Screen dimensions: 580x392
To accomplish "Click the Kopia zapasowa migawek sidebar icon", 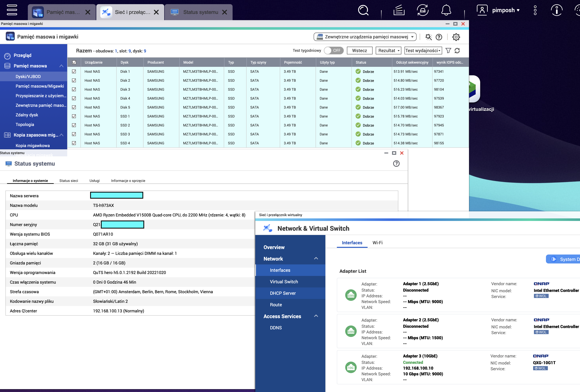I will point(7,135).
